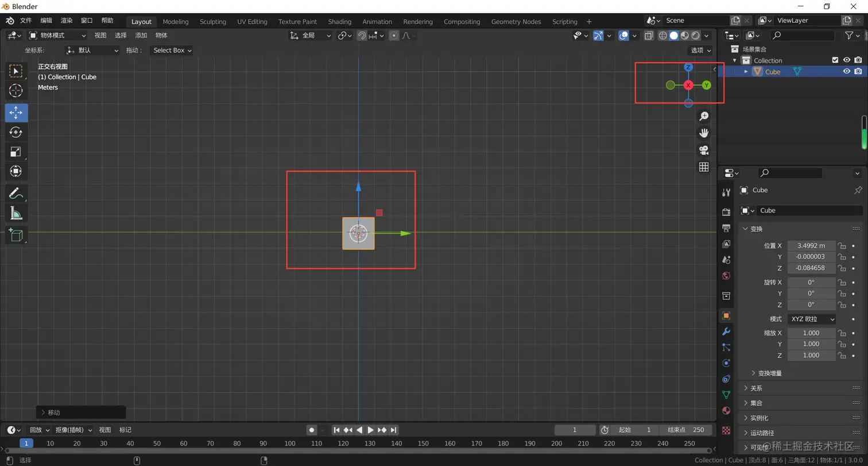Open rotation mode XYZ Euler dropdown
This screenshot has width=868, height=466.
(811, 319)
